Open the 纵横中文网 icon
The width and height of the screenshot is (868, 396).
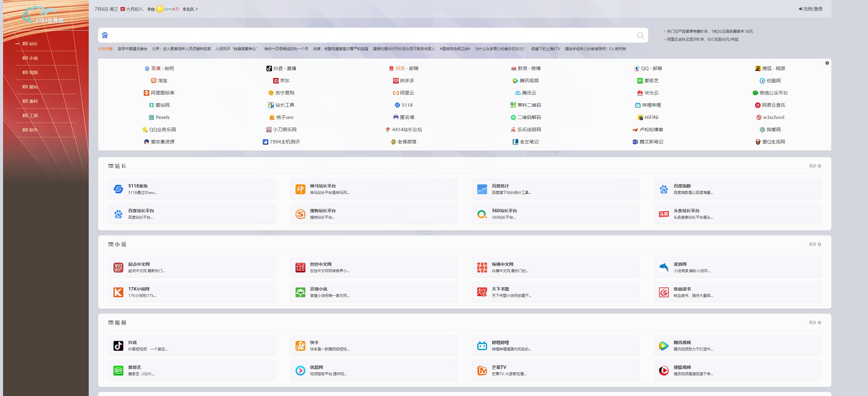(482, 268)
